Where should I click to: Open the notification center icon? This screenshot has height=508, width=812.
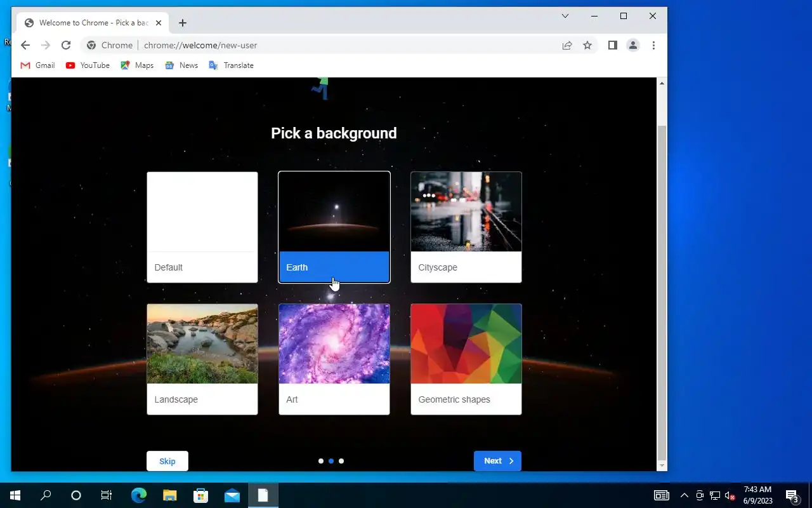[x=792, y=495]
